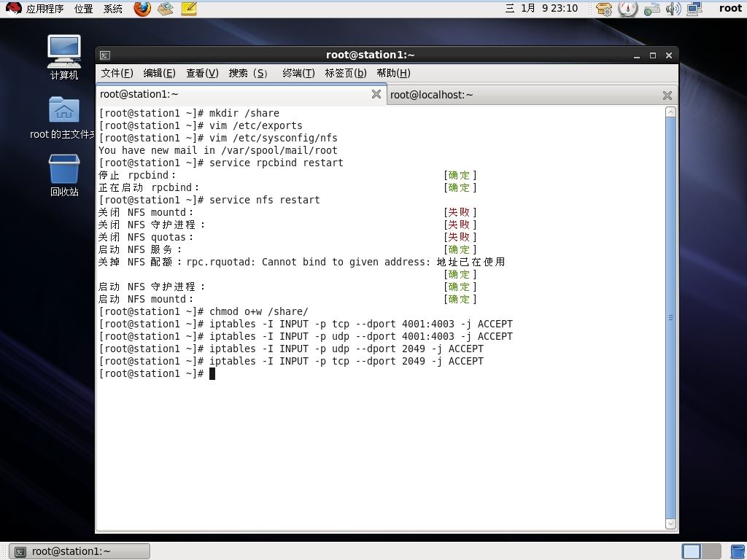Image resolution: width=747 pixels, height=560 pixels.
Task: Click the 'You have new mail' line
Action: point(217,150)
